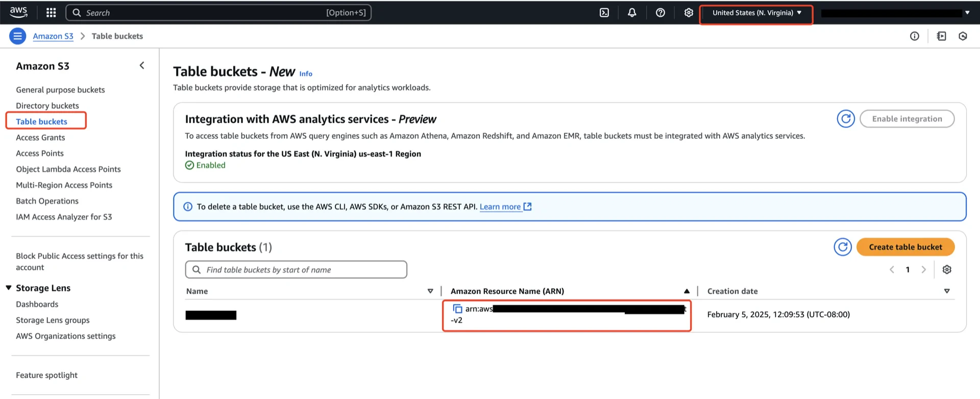Open the AWS services grid menu
Screen dimensions: 980x399
51,13
